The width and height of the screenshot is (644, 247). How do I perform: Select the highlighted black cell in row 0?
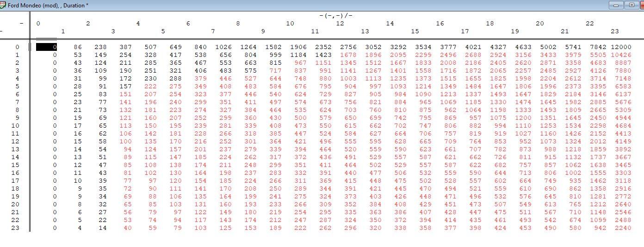click(x=46, y=47)
